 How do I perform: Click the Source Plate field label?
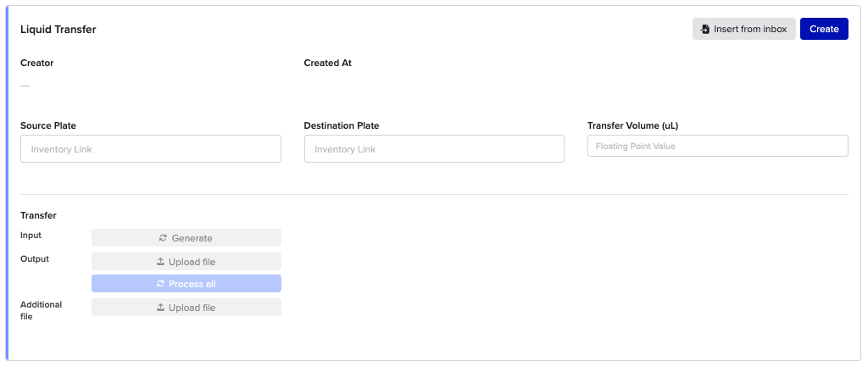[48, 125]
